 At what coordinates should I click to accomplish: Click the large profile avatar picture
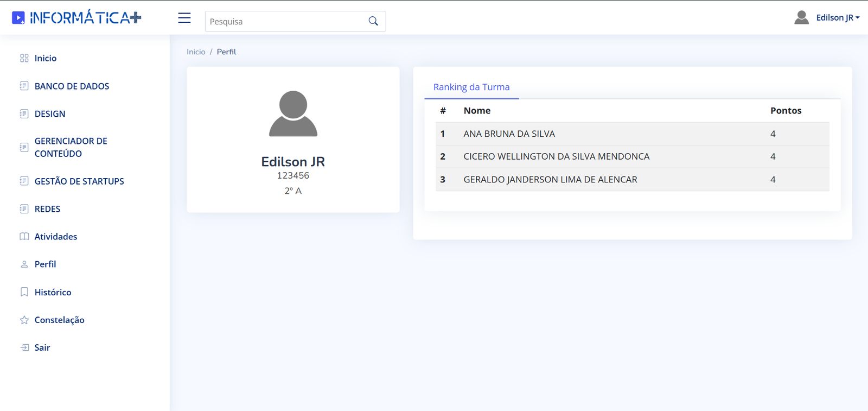tap(293, 113)
